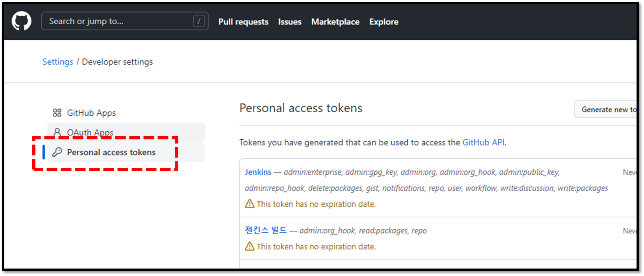Follow the Settings breadcrumb link
644x276 pixels.
[57, 62]
